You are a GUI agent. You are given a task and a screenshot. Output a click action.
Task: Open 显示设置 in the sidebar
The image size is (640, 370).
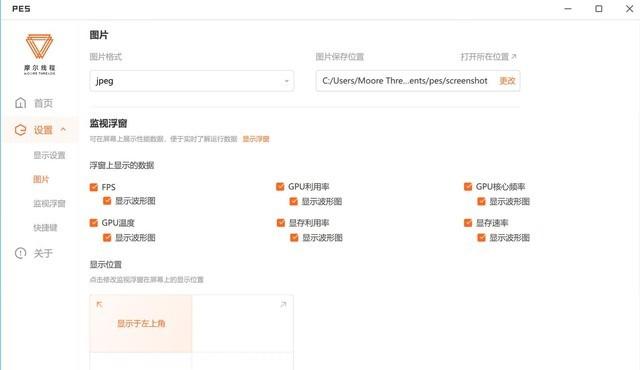pos(49,155)
